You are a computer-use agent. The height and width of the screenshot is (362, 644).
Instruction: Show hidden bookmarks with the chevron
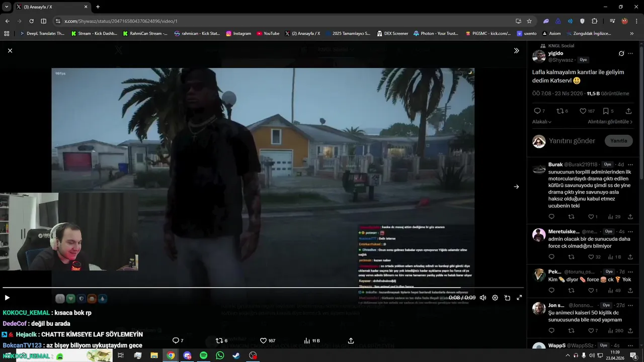[x=632, y=34]
